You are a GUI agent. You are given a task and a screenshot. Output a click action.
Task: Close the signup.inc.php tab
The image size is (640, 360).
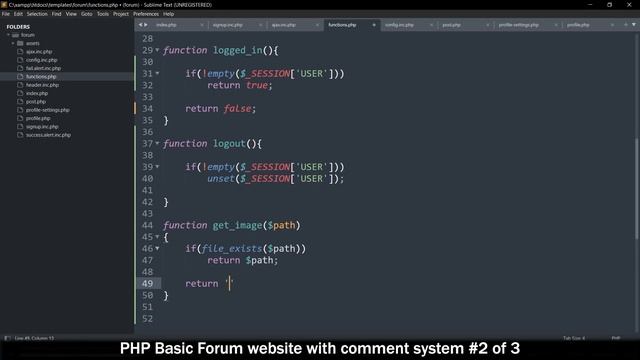(x=260, y=25)
